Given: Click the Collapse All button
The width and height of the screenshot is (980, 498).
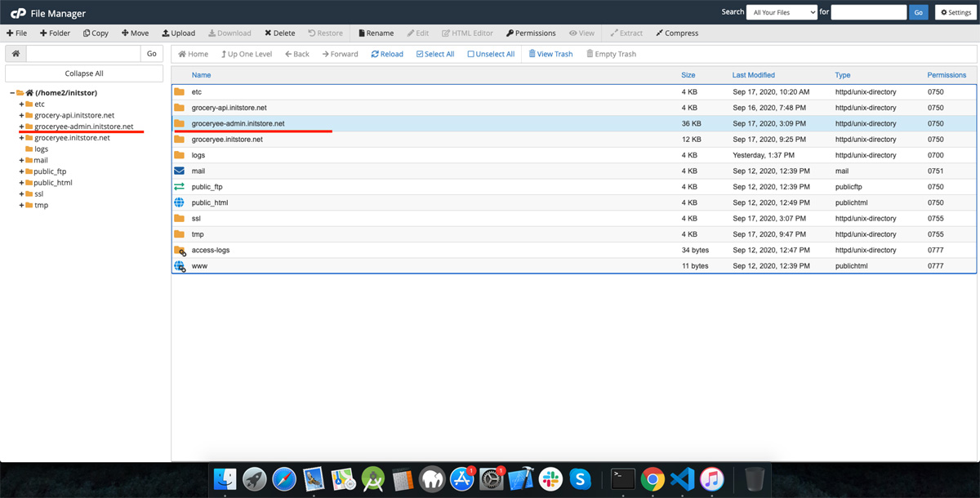Looking at the screenshot, I should [x=84, y=73].
